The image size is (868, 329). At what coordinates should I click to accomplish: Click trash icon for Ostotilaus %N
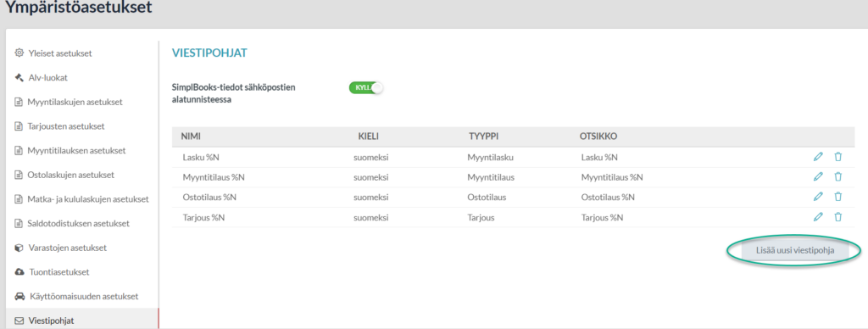point(838,197)
